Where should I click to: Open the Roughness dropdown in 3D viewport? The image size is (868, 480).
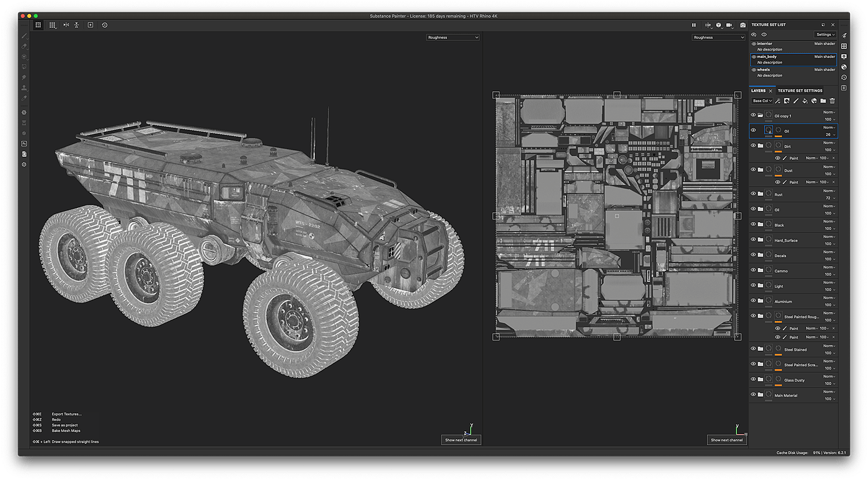click(453, 37)
